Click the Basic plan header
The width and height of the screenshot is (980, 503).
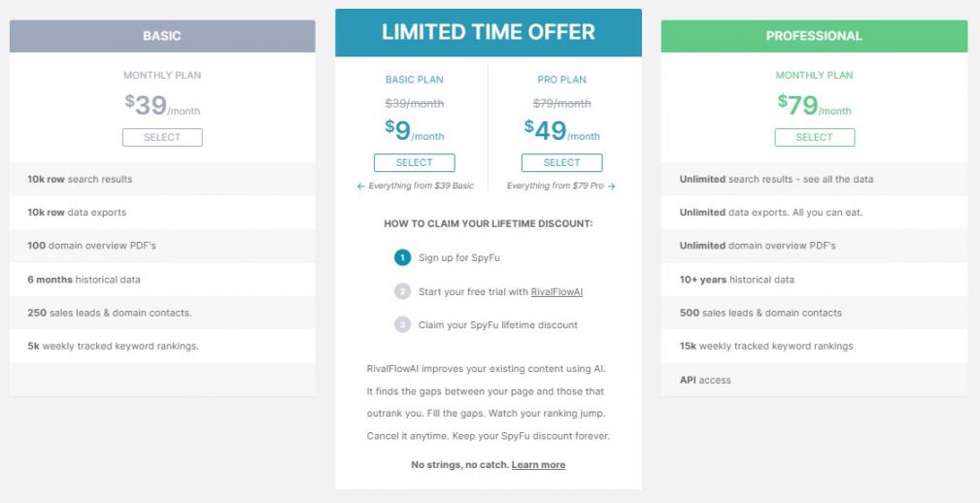pos(162,37)
